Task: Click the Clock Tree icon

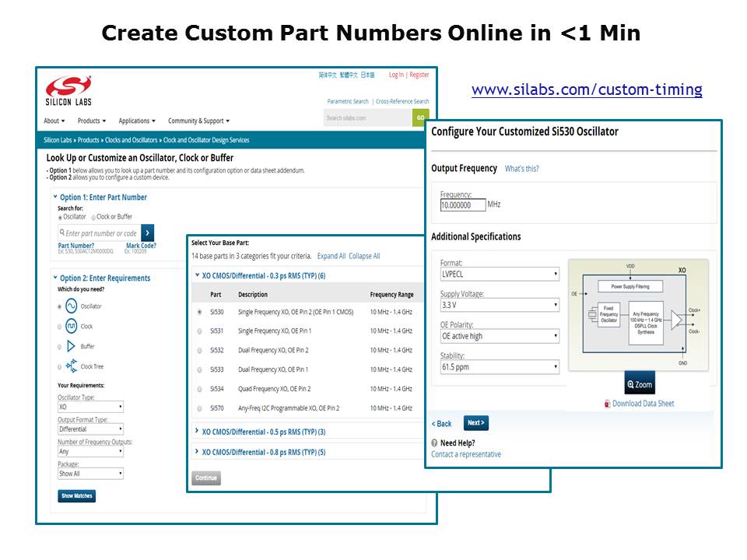Action: (71, 366)
